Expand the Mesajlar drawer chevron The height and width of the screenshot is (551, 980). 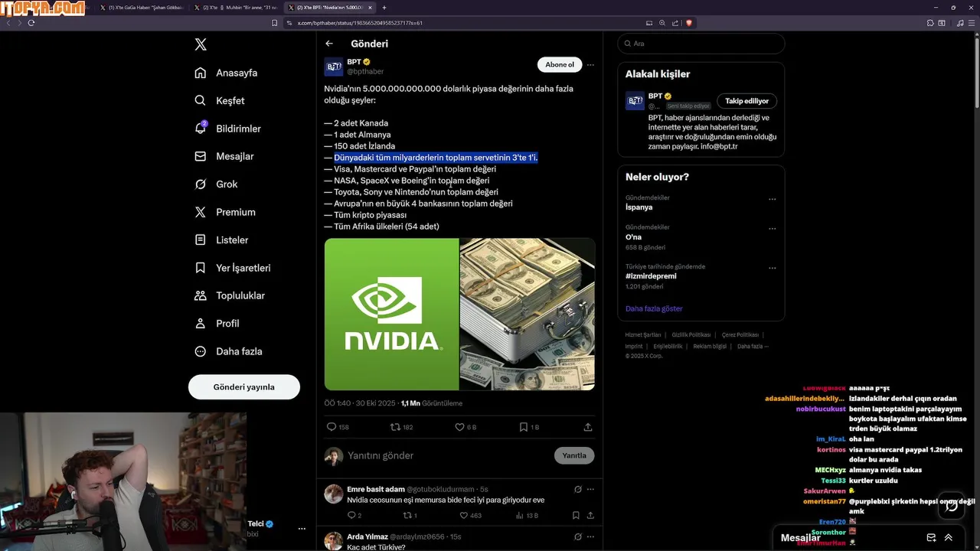point(948,538)
